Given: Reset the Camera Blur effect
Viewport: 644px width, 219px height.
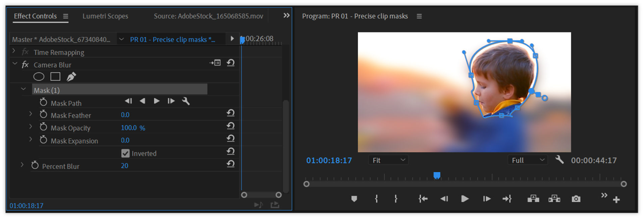Looking at the screenshot, I should point(230,63).
